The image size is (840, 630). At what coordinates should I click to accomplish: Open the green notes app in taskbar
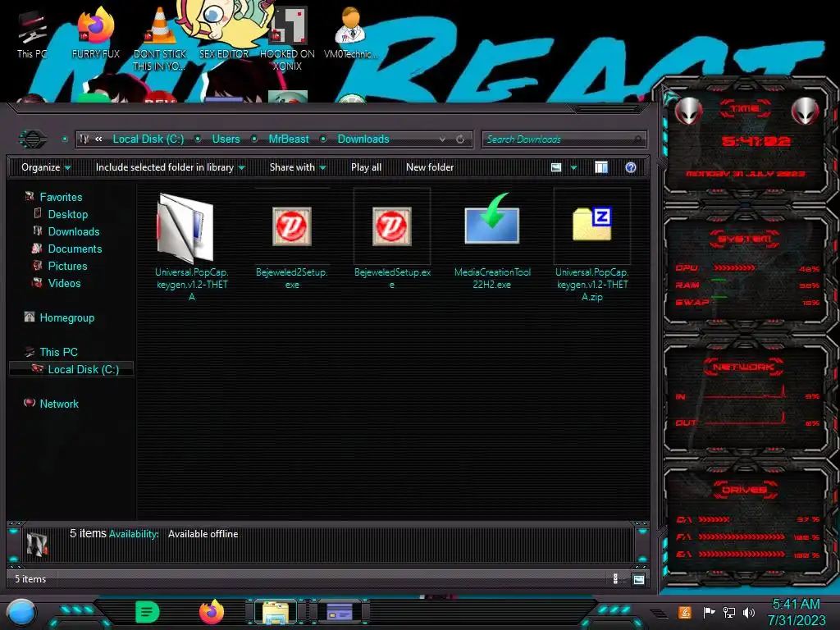click(148, 612)
